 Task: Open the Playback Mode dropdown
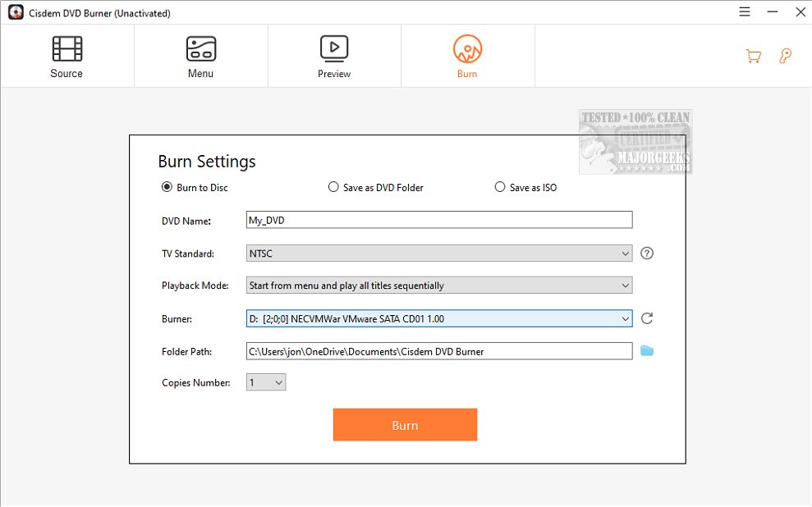(x=439, y=285)
